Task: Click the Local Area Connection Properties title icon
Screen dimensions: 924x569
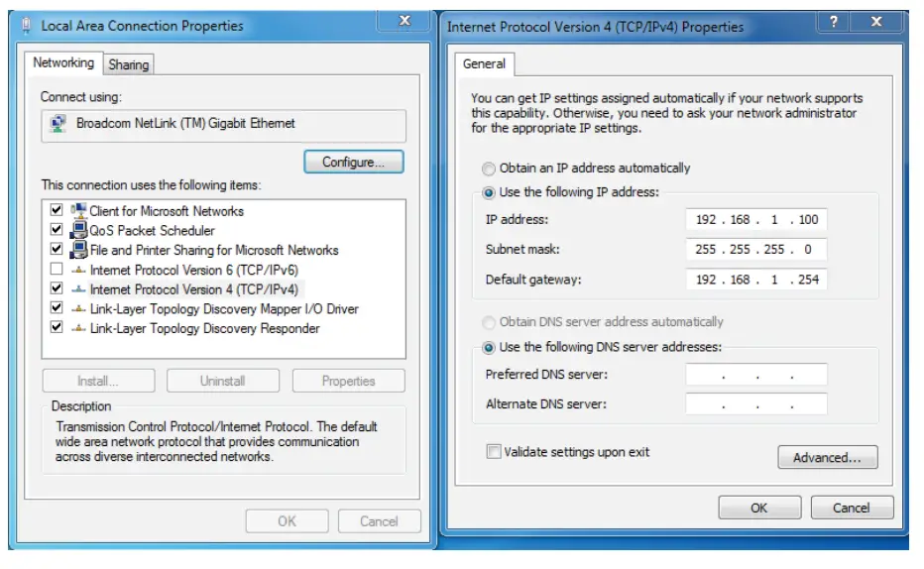Action: pos(26,26)
